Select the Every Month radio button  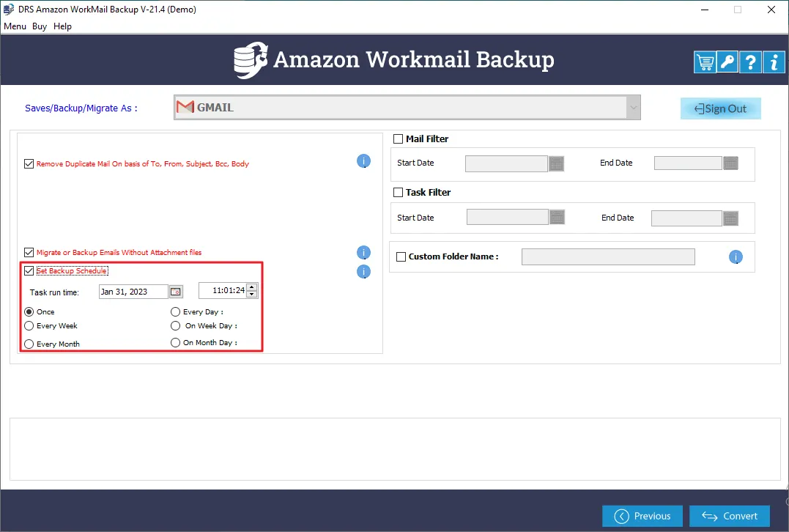point(29,344)
